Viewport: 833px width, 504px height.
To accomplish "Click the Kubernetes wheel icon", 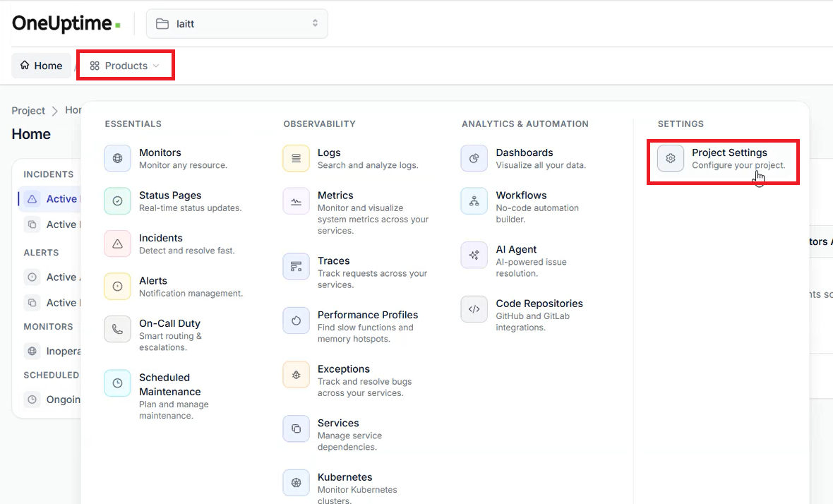I will pos(296,482).
